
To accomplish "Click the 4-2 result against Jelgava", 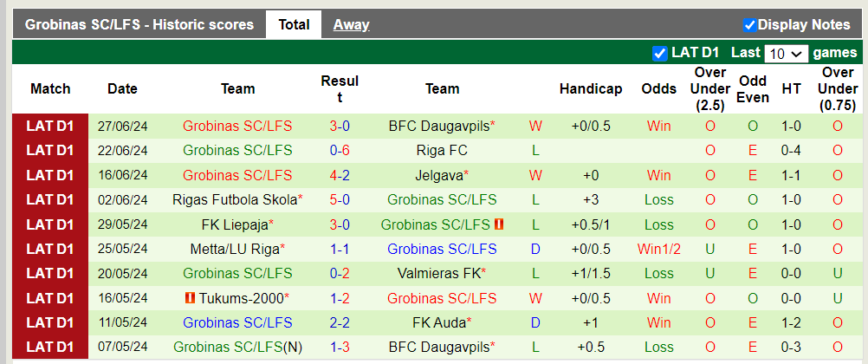I will [340, 175].
